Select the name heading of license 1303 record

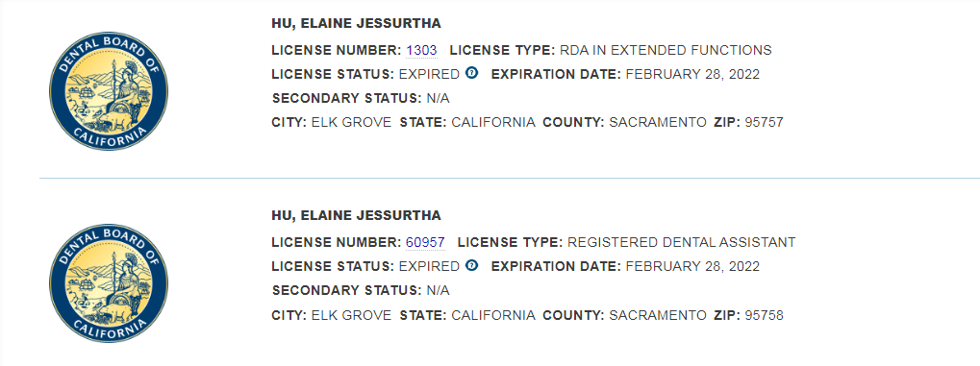tap(356, 24)
